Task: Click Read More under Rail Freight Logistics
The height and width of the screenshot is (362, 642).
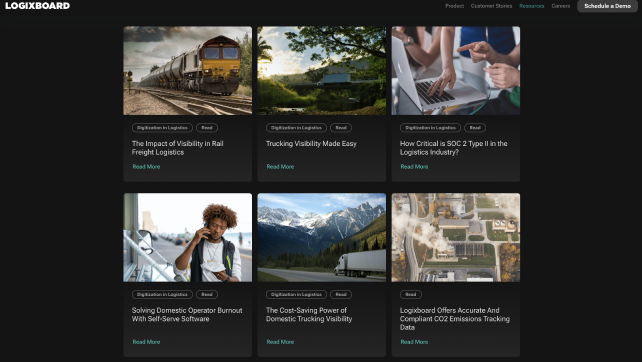Action: (x=146, y=167)
